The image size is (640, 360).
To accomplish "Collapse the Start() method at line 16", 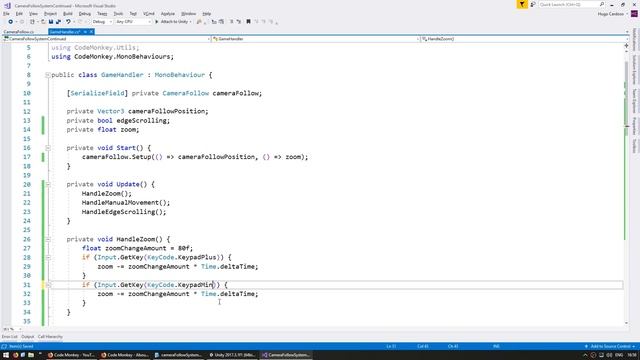I will [48, 148].
